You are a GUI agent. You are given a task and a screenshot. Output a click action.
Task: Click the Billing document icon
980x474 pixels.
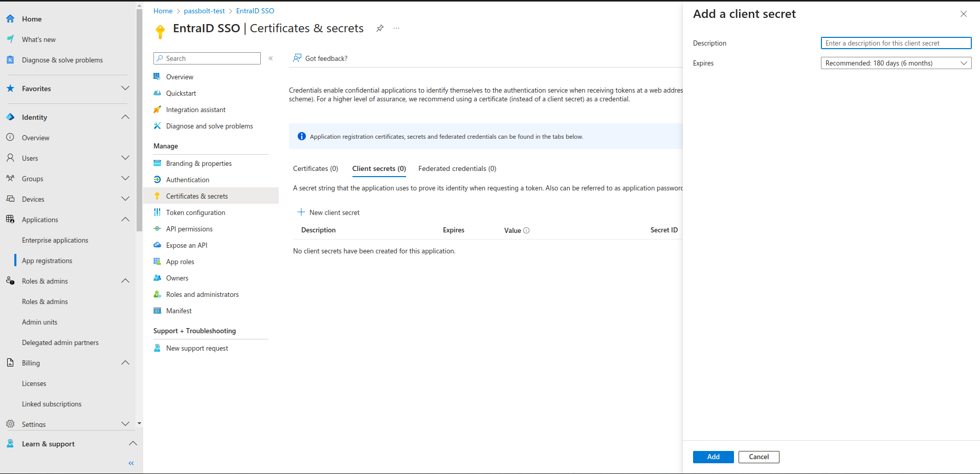10,363
